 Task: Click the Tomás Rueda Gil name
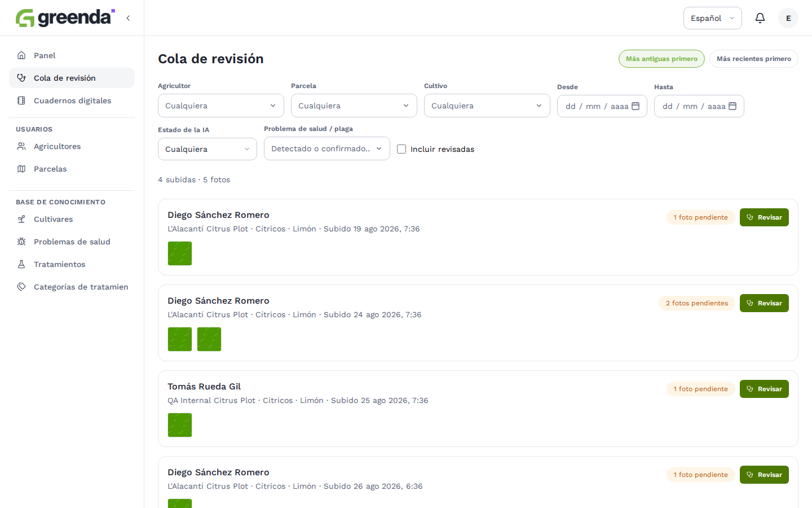204,387
